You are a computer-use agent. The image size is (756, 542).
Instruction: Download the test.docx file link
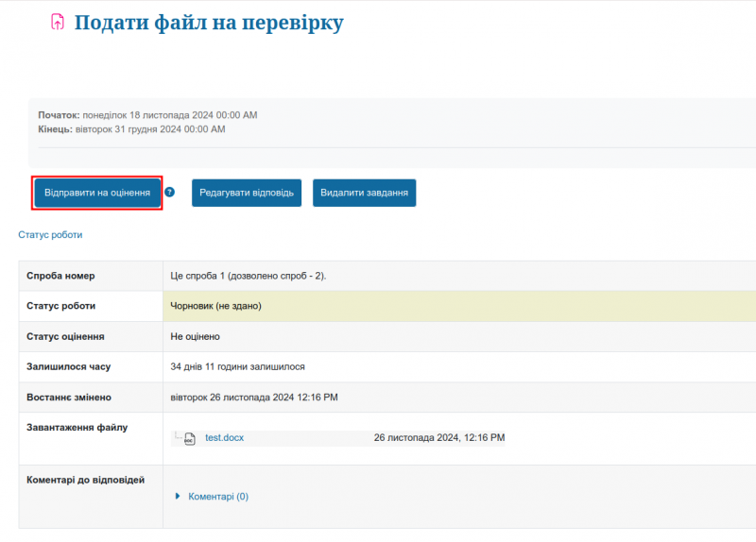tap(224, 438)
